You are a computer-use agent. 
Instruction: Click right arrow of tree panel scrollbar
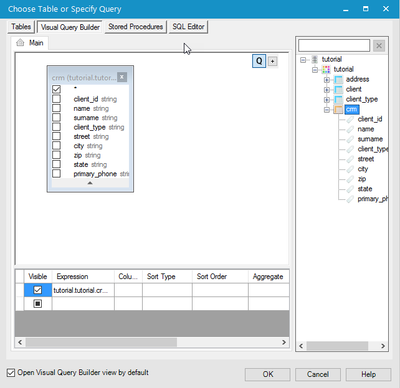pos(383,346)
